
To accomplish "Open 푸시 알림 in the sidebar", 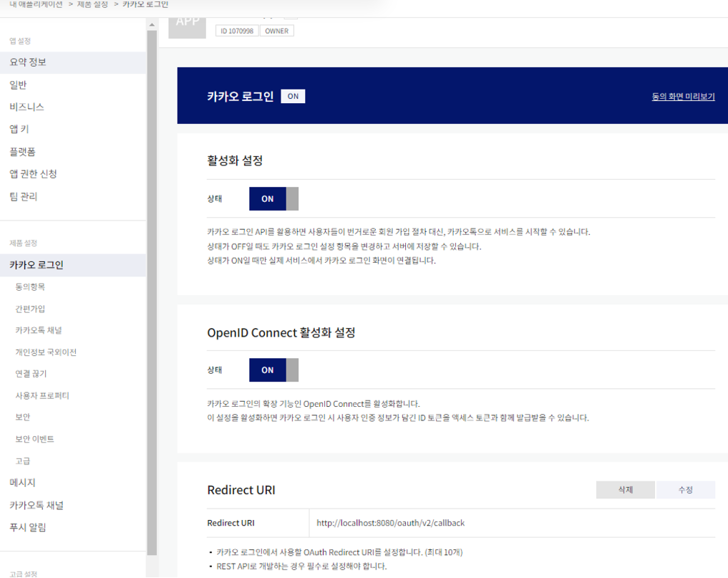I will point(28,527).
